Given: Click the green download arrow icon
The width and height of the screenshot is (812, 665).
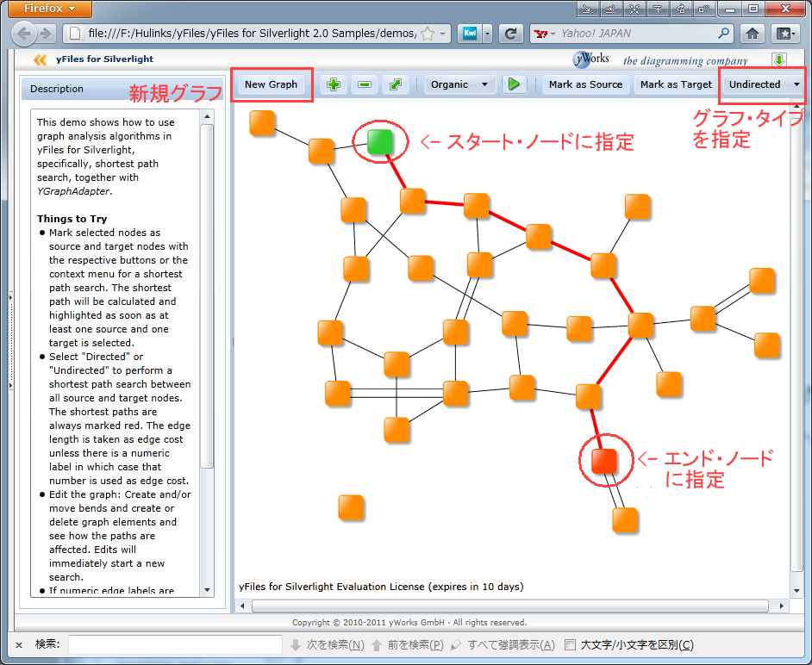Looking at the screenshot, I should click(x=779, y=59).
